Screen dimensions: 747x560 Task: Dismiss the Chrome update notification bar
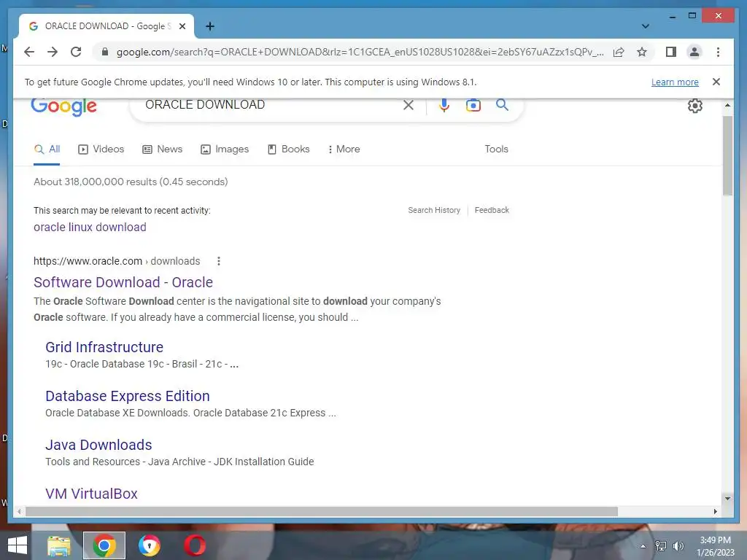(716, 82)
